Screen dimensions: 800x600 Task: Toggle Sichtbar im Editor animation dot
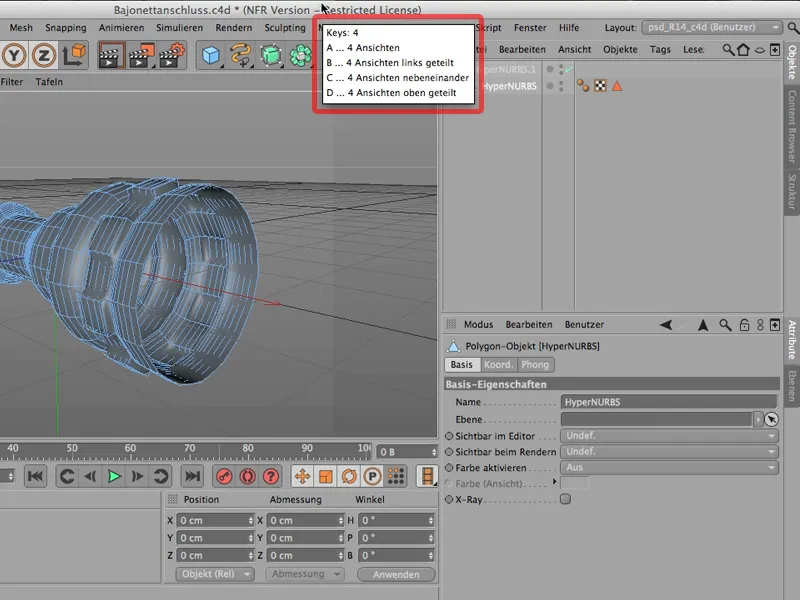click(x=449, y=436)
